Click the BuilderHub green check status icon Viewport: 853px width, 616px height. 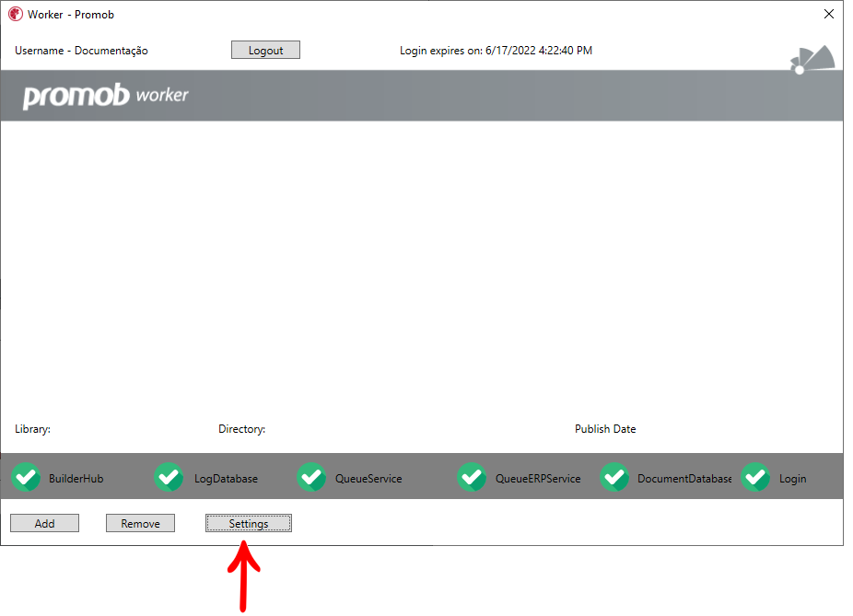click(26, 477)
